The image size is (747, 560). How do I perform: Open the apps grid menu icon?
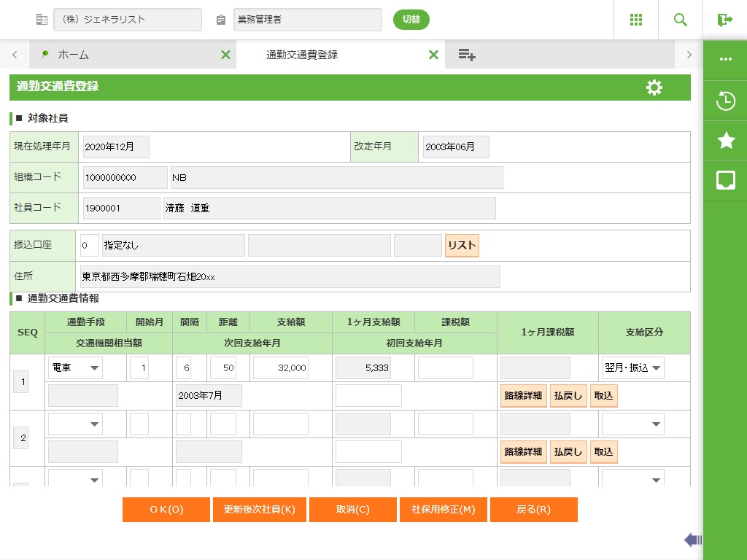636,20
